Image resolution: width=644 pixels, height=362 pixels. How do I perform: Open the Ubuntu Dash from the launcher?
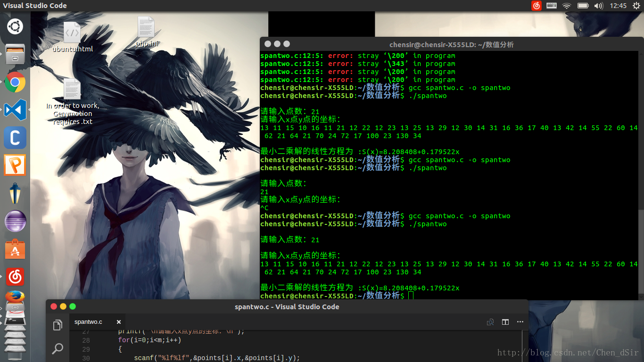(x=15, y=25)
